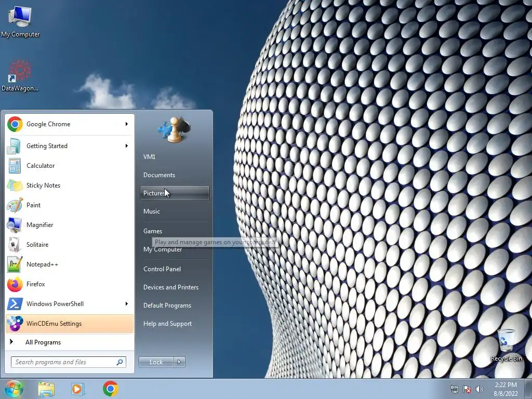Click the search magnifier icon

coord(120,362)
